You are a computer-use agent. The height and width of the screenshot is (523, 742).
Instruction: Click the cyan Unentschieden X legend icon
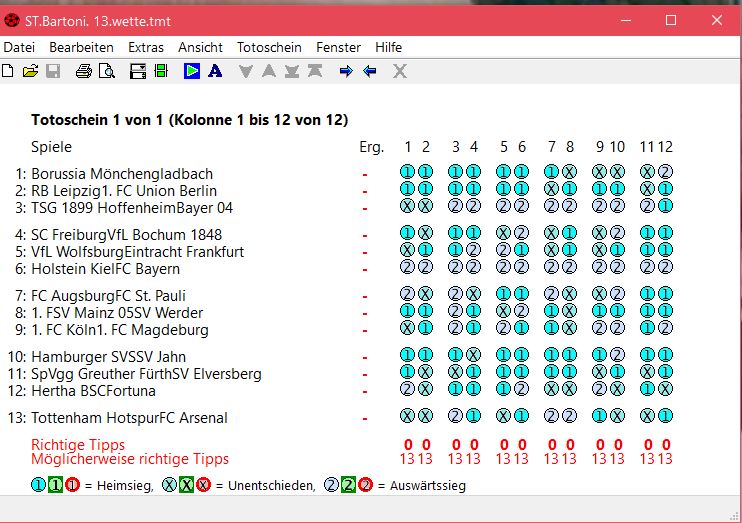tap(169, 485)
